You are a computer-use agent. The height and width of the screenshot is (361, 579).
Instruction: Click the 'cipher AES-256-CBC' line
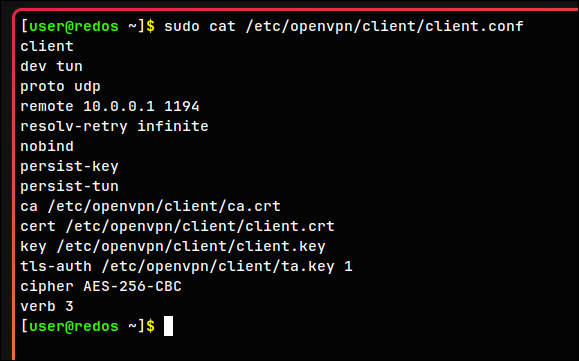(101, 287)
